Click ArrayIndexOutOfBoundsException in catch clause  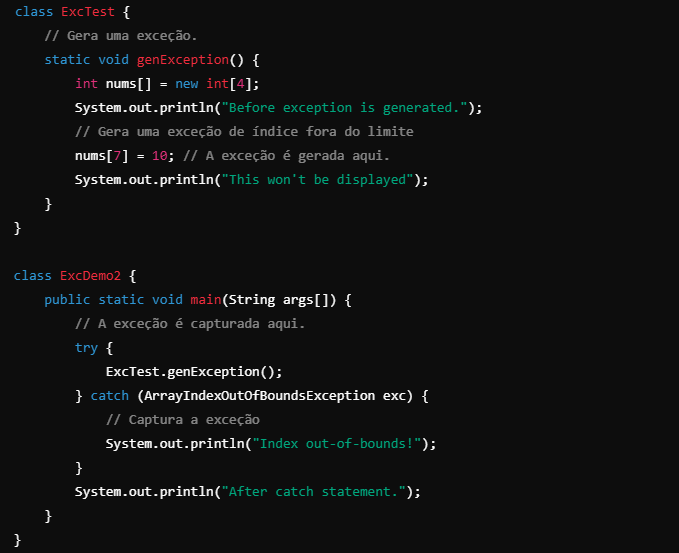[259, 395]
